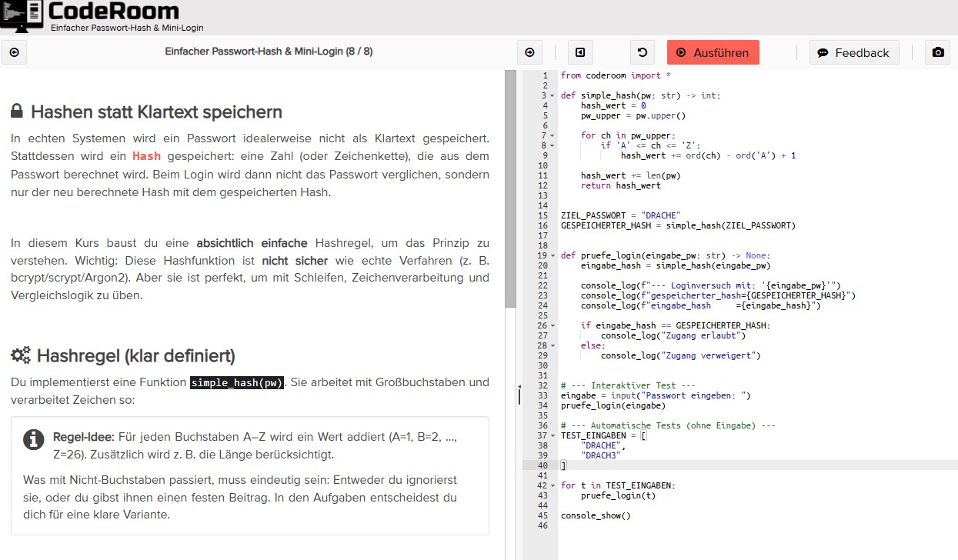
Task: Collapse the instruction panel with the toolbar icon
Action: tap(580, 52)
